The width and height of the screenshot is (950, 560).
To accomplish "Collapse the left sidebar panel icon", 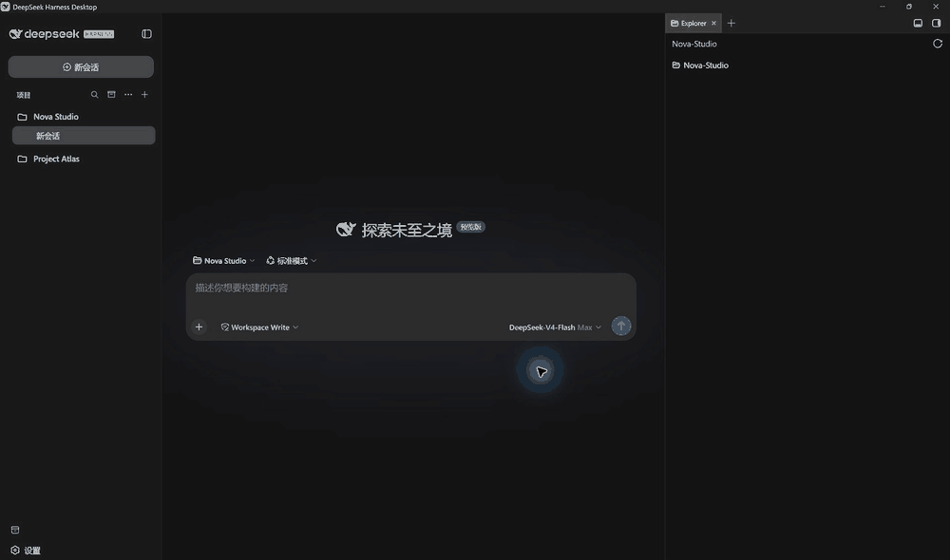I will pyautogui.click(x=146, y=34).
